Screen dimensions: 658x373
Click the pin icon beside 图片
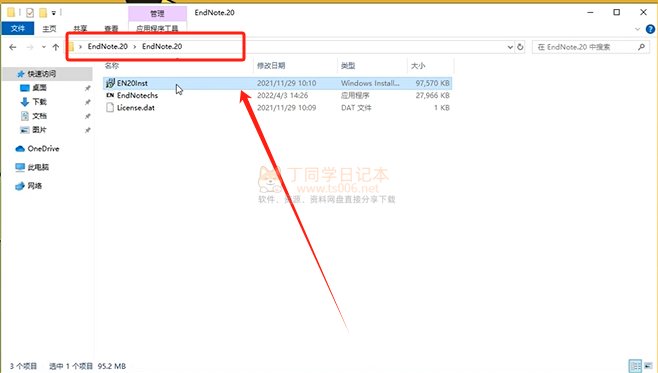tap(87, 130)
